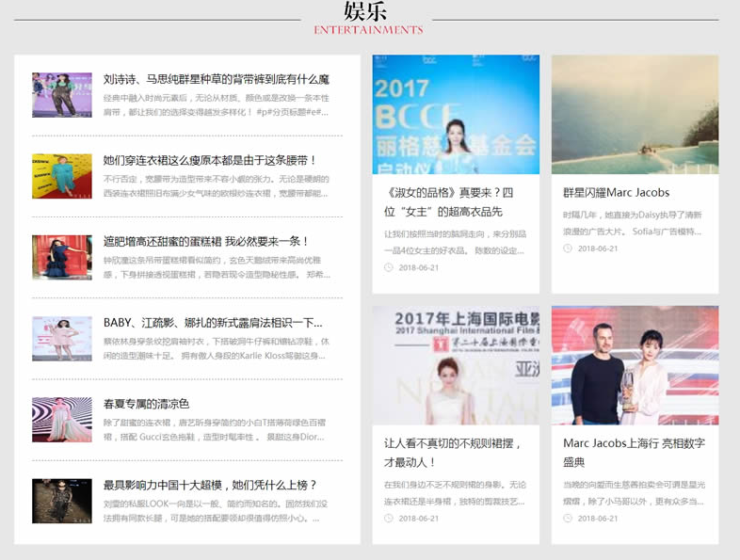Open article 最具影响力中国十大超模

[210, 485]
